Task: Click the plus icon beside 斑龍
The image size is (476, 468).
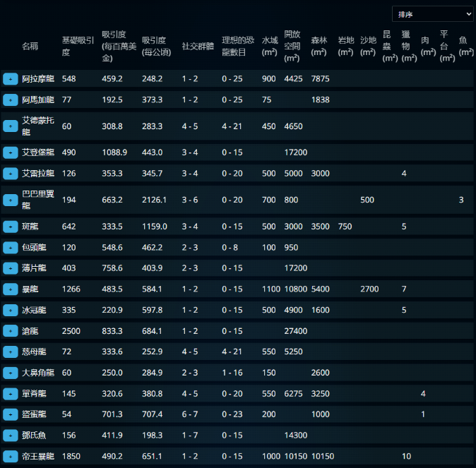Action: [10, 227]
